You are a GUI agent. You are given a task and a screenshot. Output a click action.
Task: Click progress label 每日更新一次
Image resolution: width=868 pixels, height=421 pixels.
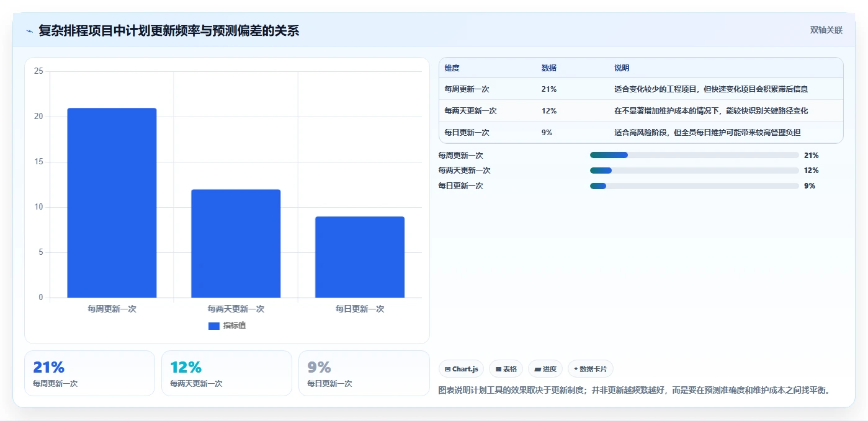pos(460,186)
